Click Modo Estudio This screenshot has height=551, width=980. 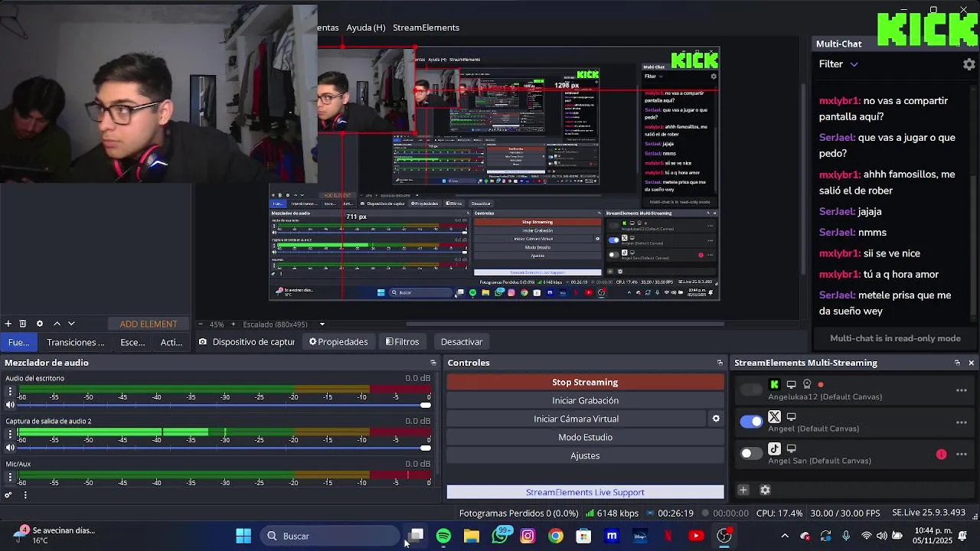coord(585,437)
